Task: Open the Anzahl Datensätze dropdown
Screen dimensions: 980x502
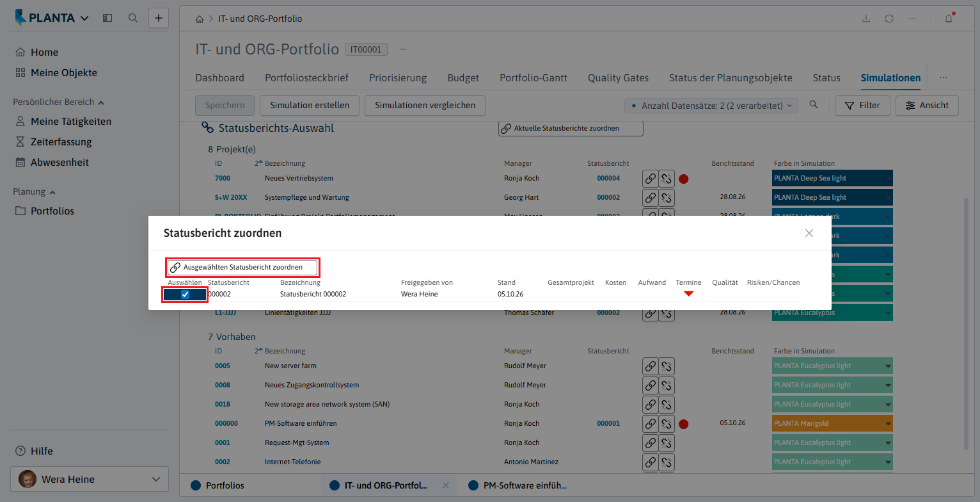Action: (x=711, y=105)
